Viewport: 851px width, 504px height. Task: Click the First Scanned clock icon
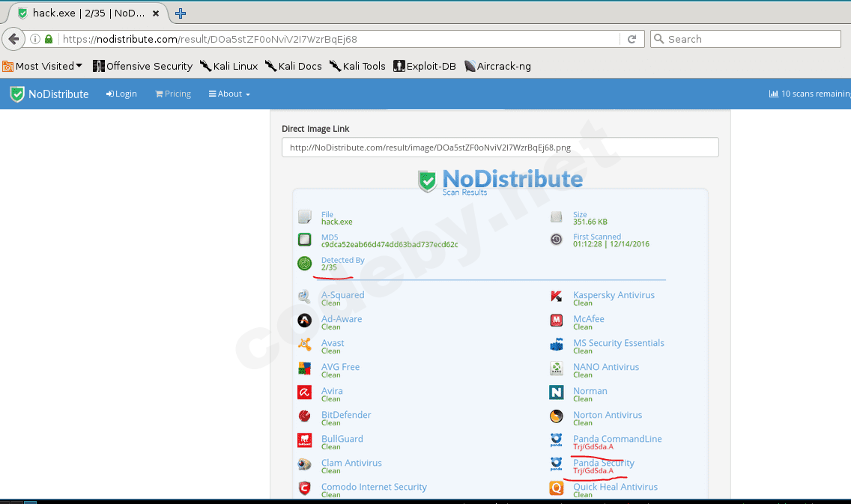557,239
